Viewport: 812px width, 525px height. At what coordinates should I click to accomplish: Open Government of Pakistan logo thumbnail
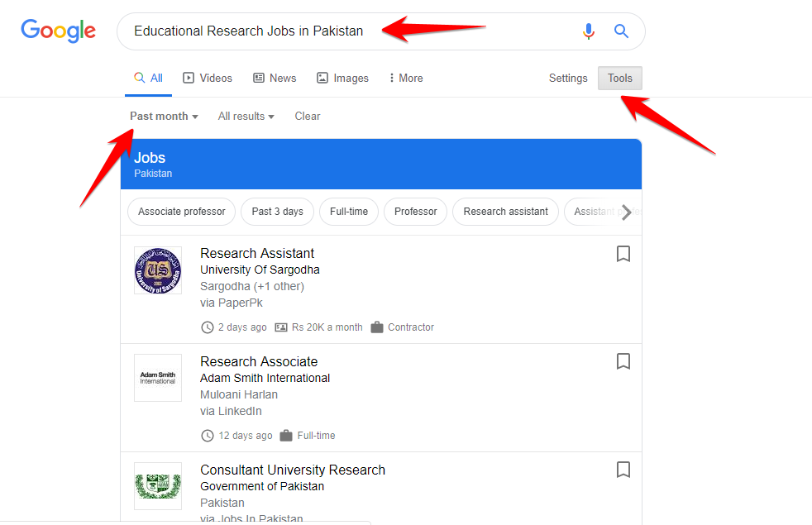158,486
